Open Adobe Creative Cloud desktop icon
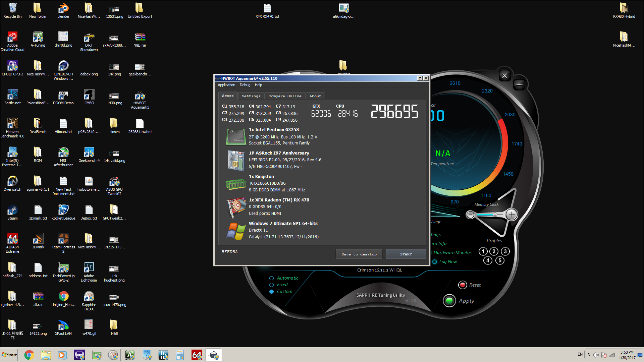Image resolution: width=644 pixels, height=362 pixels. tap(12, 42)
